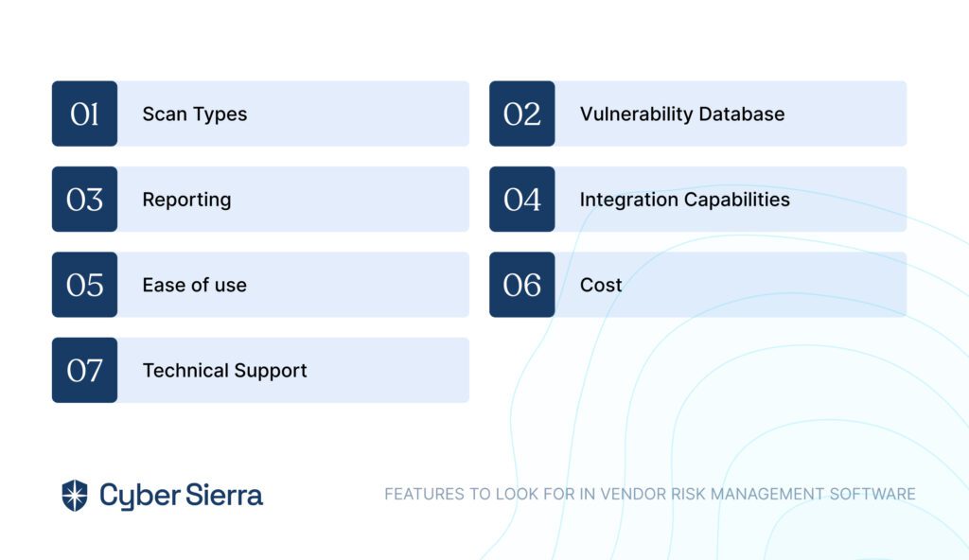Click the 03 number badge
The width and height of the screenshot is (969, 560).
click(84, 199)
